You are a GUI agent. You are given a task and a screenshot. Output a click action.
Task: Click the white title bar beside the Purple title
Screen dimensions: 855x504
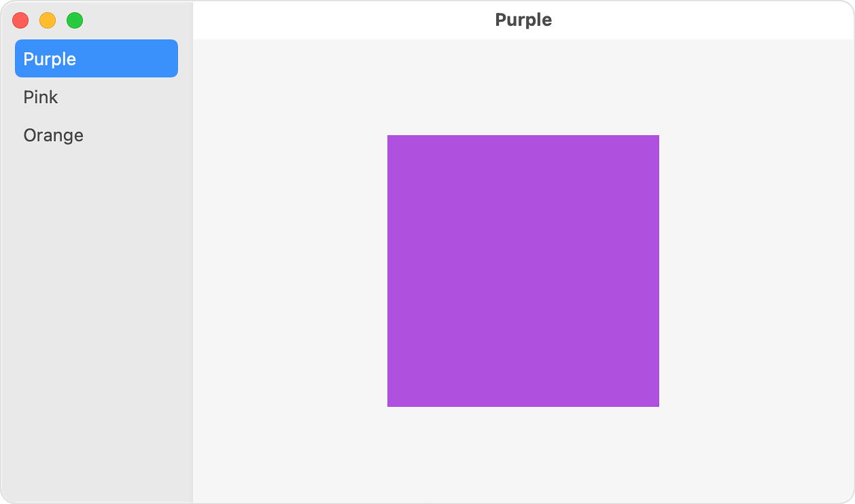[700, 20]
